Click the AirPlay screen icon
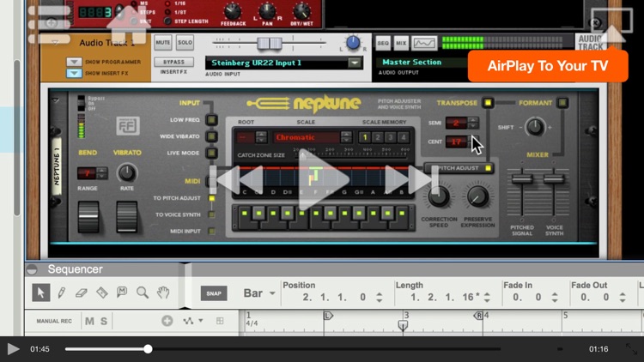The height and width of the screenshot is (362, 644). pyautogui.click(x=611, y=25)
